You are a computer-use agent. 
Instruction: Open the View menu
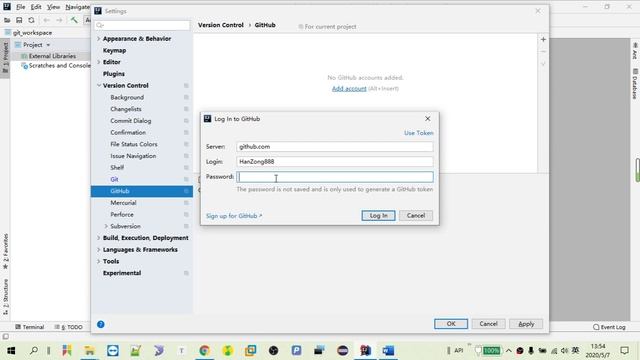[x=53, y=7]
